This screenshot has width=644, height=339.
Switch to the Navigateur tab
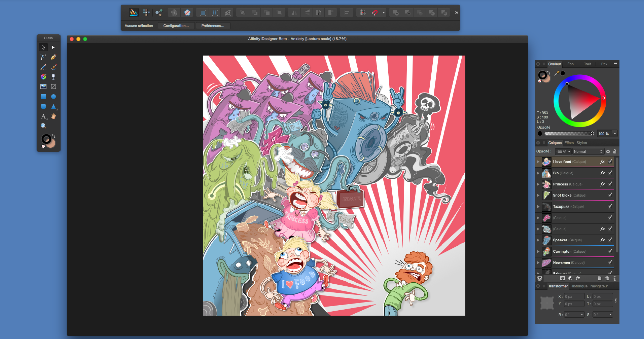(599, 286)
